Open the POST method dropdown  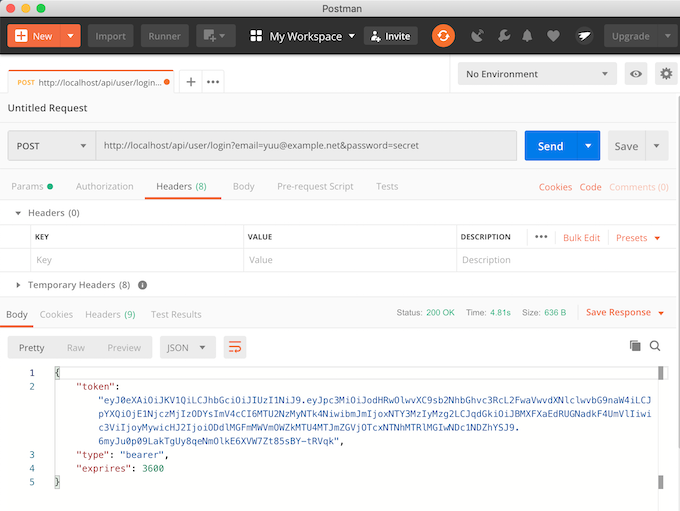[52, 146]
